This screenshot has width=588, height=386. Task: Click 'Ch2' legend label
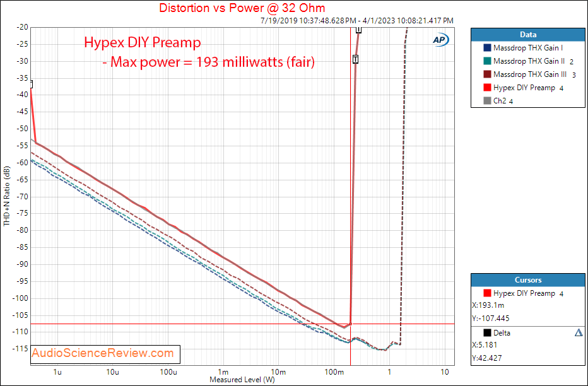point(500,100)
